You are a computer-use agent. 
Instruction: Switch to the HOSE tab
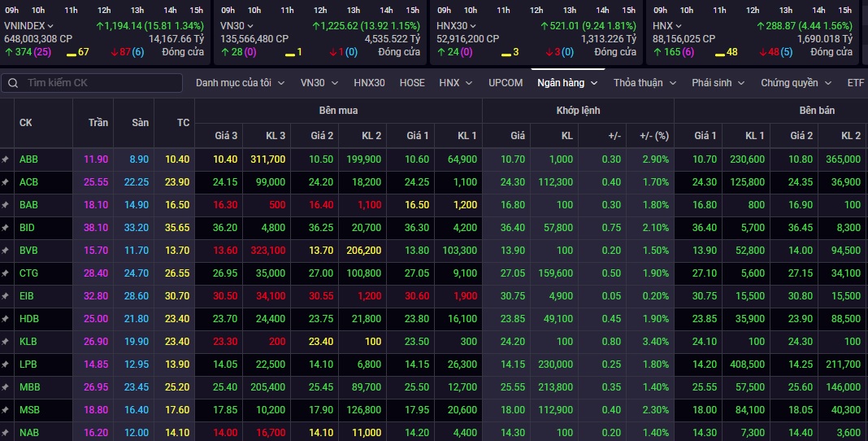click(x=412, y=82)
